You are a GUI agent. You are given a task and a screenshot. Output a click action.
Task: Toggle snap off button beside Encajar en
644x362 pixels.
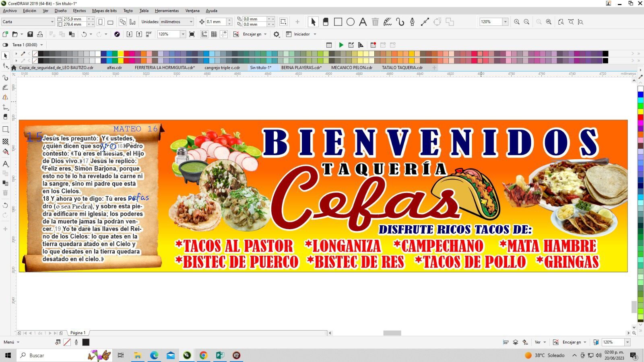[x=236, y=34]
